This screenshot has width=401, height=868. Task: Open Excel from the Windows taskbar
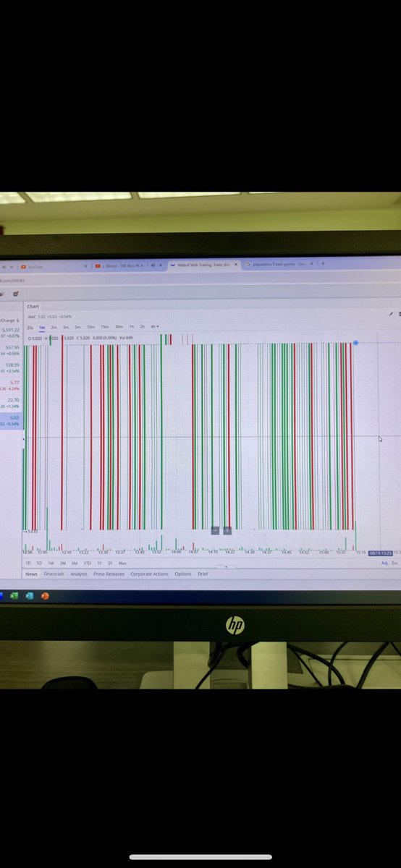pyautogui.click(x=15, y=595)
